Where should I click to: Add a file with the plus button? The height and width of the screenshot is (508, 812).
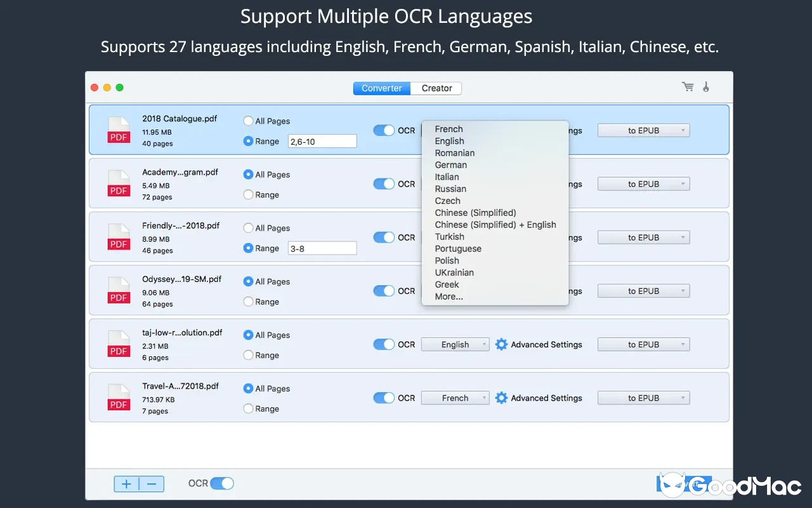coord(127,483)
